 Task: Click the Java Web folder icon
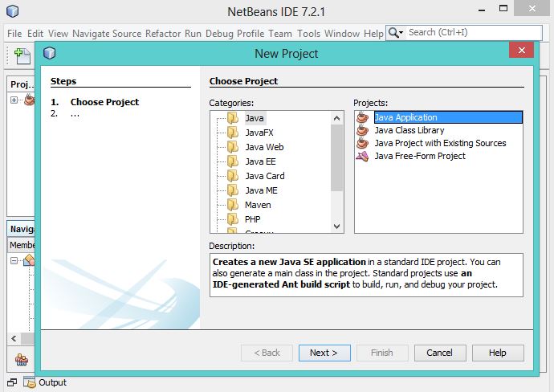pyautogui.click(x=233, y=147)
